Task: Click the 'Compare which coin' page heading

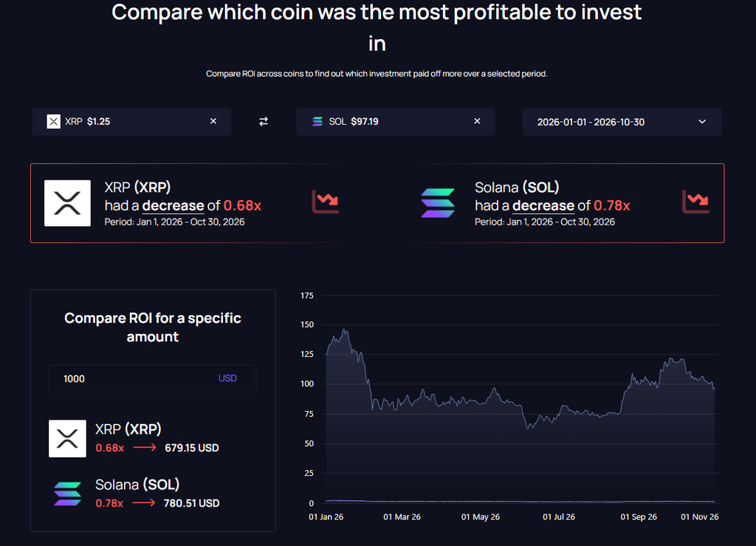Action: click(x=377, y=27)
